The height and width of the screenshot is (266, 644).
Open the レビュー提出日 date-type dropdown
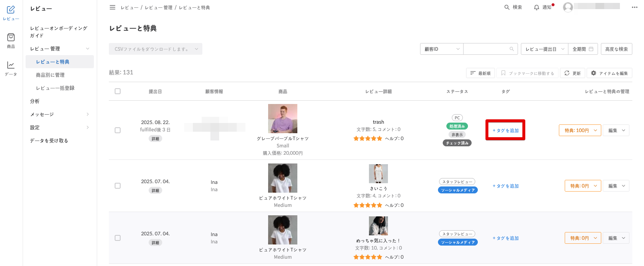click(x=544, y=49)
